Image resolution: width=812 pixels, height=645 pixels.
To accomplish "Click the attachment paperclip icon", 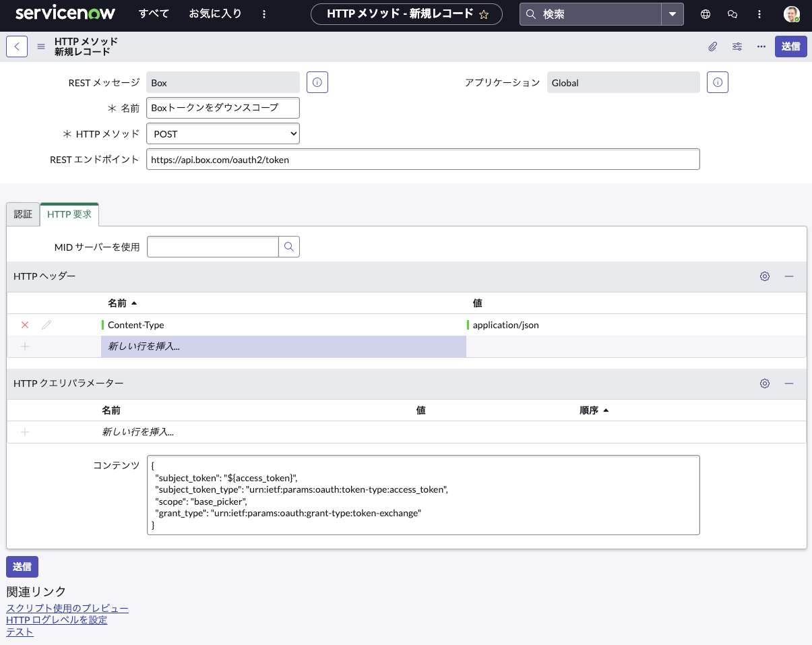I will pos(712,47).
